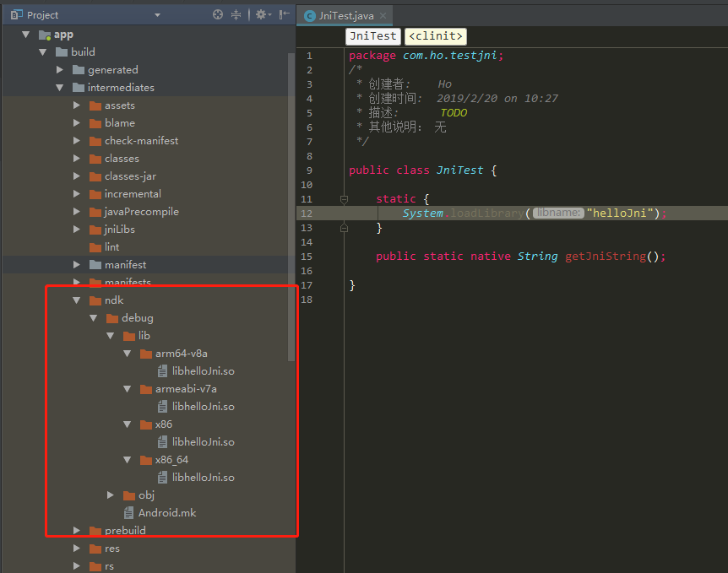The width and height of the screenshot is (728, 573).
Task: Expand the classes-jar folder
Action: 77,176
